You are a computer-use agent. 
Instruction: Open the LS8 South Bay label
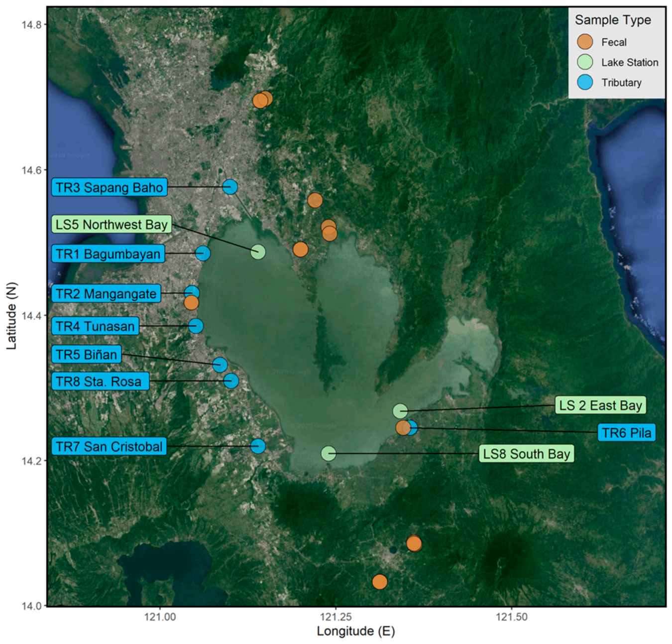(x=526, y=454)
